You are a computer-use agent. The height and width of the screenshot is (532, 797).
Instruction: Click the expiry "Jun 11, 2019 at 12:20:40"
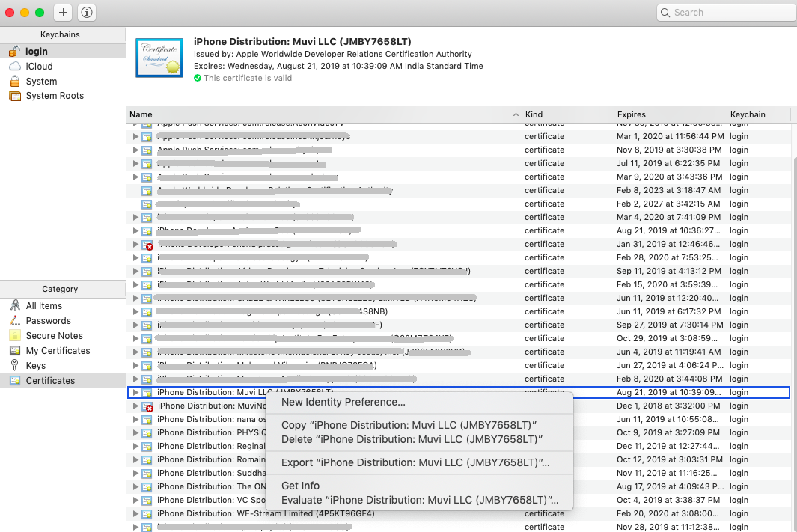(x=668, y=299)
